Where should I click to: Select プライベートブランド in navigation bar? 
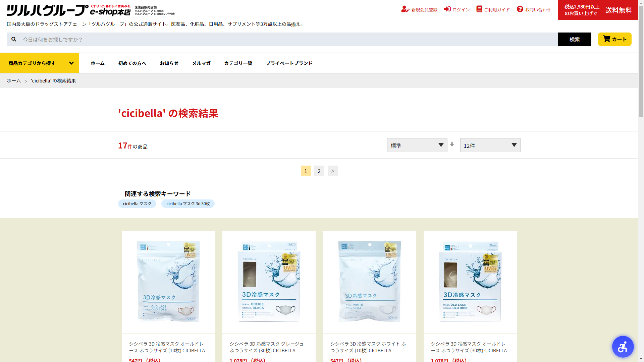point(289,63)
